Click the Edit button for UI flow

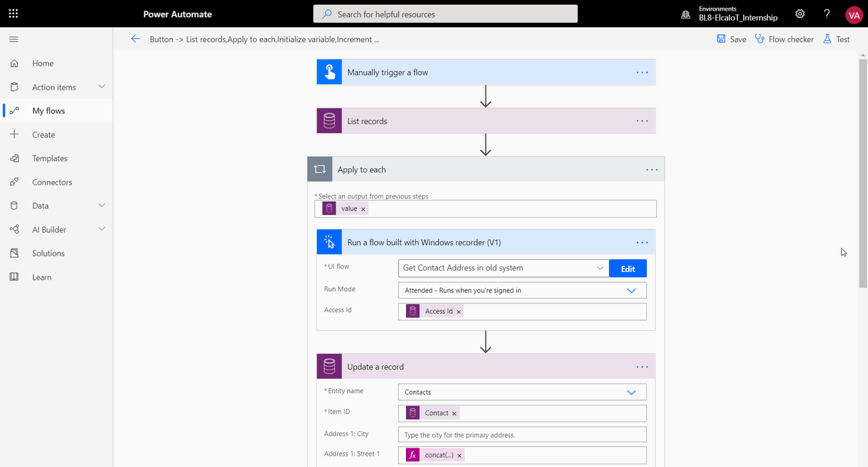coord(628,269)
